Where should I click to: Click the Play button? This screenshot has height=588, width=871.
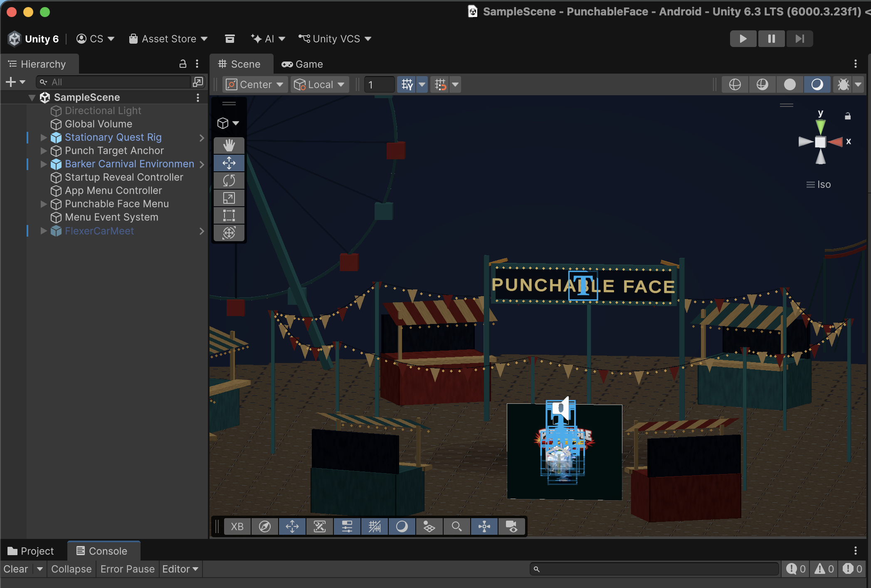743,39
